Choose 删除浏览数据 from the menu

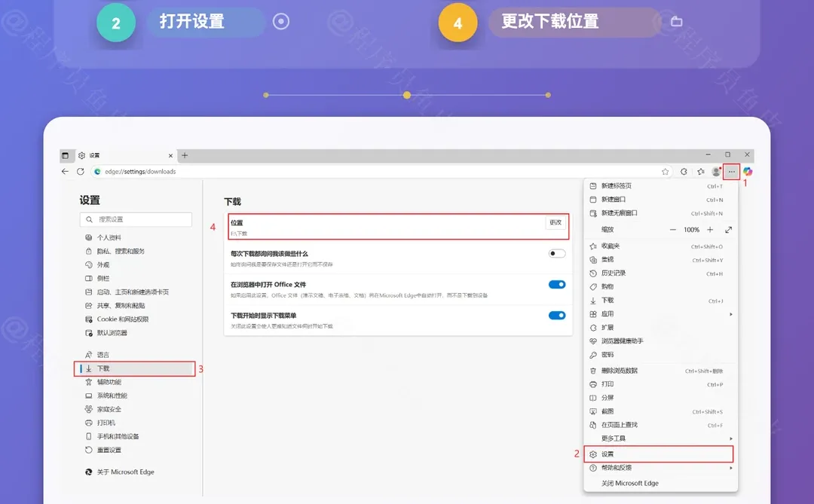660,371
